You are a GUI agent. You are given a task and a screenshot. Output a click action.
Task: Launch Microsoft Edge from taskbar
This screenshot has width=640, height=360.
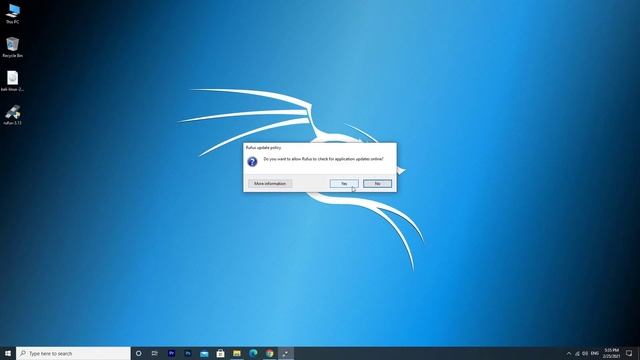coord(253,353)
